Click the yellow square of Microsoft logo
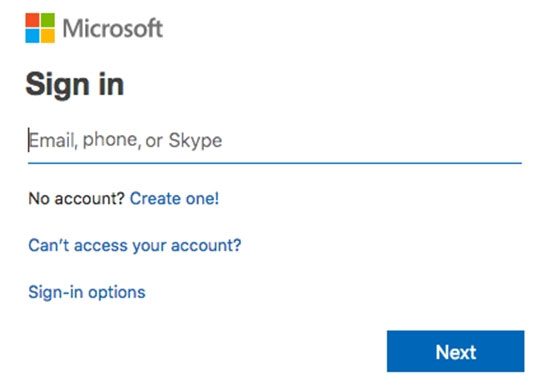The image size is (541, 389). click(x=48, y=36)
